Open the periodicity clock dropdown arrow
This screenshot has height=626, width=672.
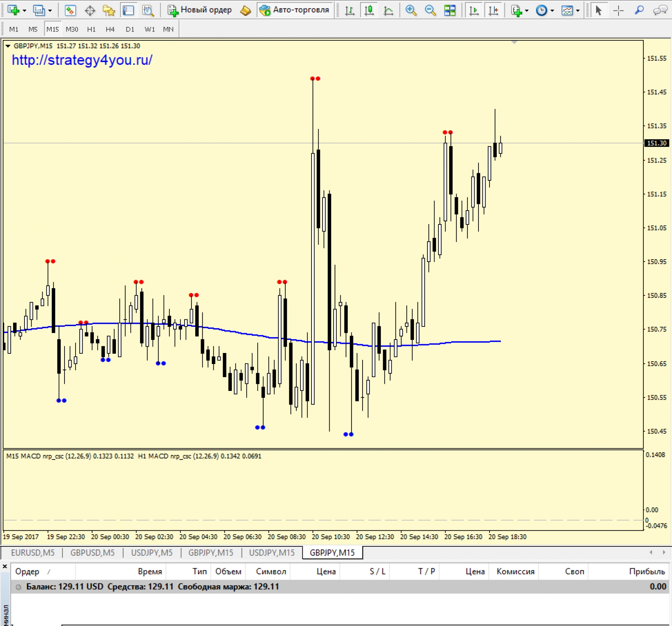(x=552, y=11)
